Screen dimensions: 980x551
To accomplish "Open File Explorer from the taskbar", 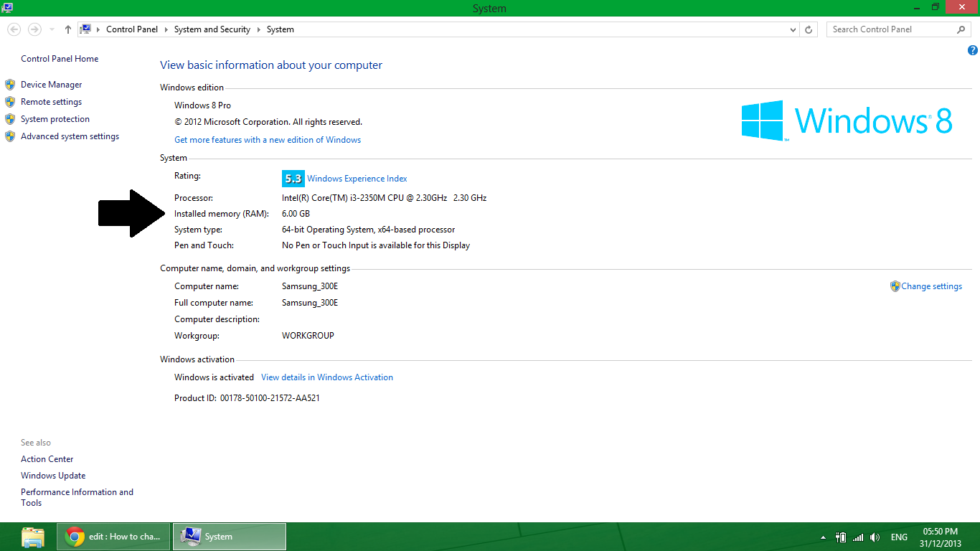I will pyautogui.click(x=32, y=536).
